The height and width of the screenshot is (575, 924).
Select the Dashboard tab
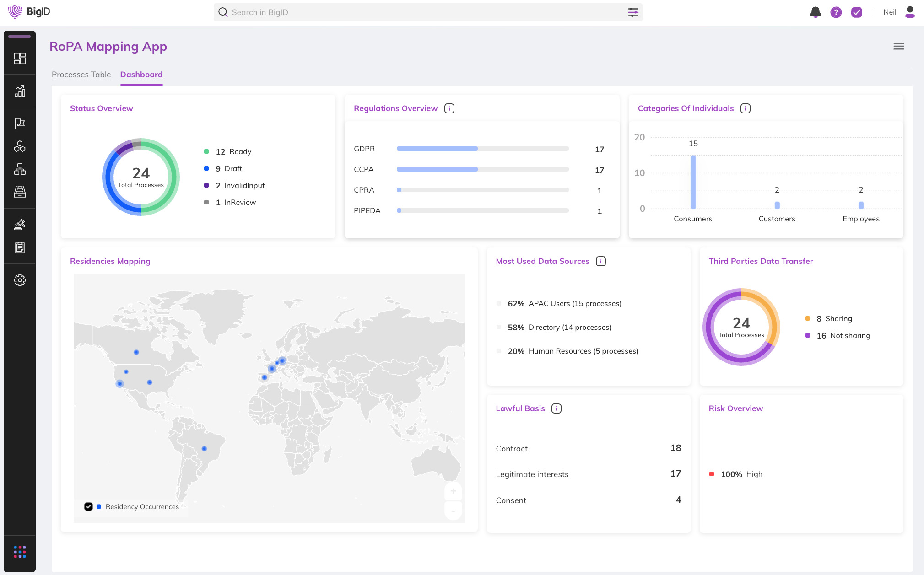[141, 75]
